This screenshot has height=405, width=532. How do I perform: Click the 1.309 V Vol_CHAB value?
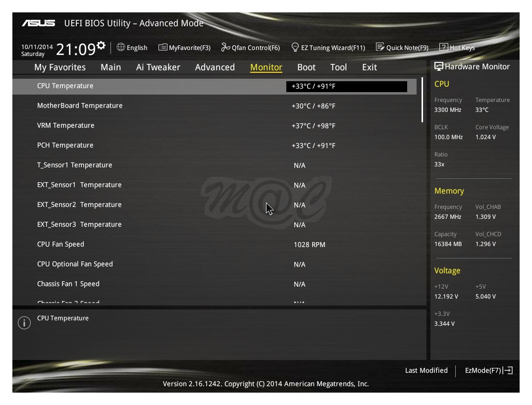(x=485, y=217)
